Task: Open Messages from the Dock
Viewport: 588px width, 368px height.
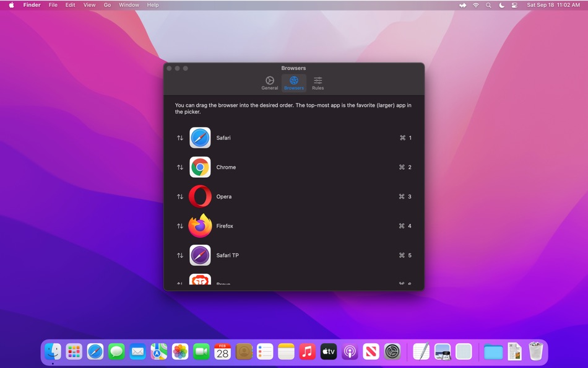Action: [x=116, y=352]
